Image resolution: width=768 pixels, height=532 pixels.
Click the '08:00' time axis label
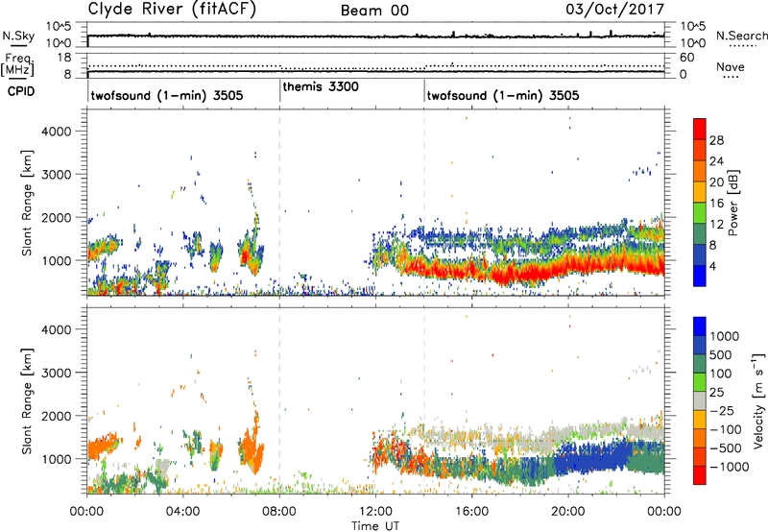coord(279,512)
